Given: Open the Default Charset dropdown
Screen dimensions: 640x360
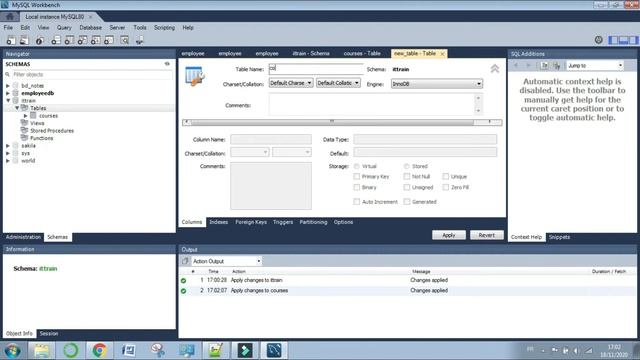Looking at the screenshot, I should click(291, 83).
